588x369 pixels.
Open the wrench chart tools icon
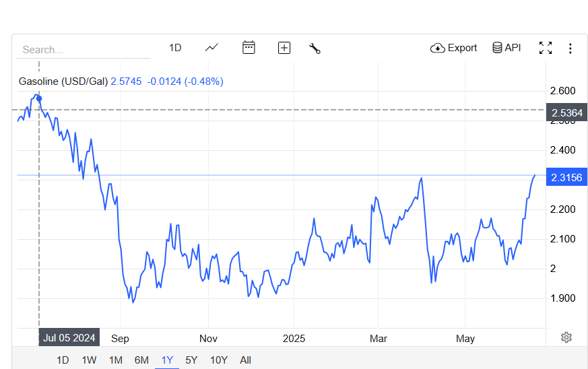[315, 48]
